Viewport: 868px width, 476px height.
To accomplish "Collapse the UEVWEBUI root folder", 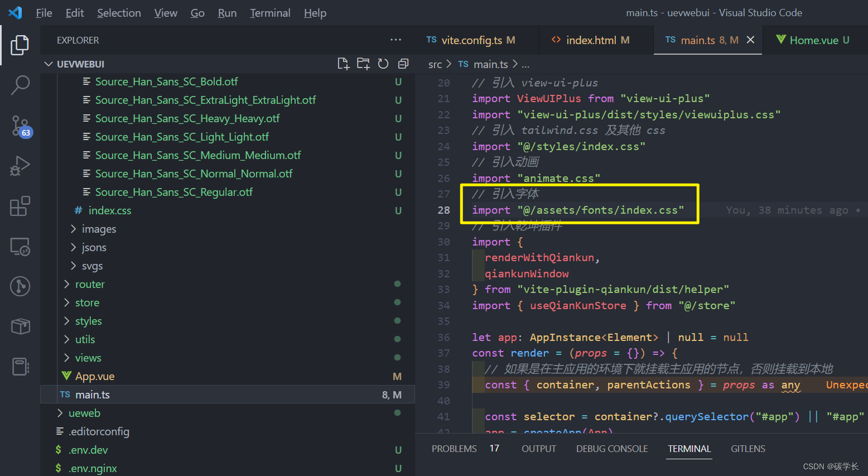I will point(49,64).
